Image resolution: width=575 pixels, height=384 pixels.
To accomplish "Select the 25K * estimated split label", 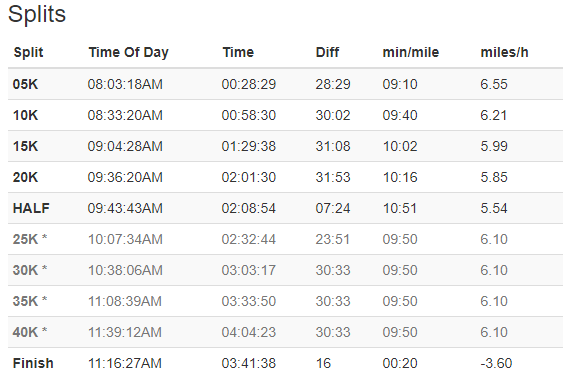I will [30, 239].
